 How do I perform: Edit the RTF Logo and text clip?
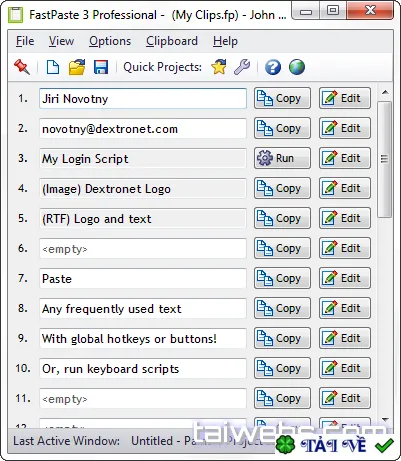pyautogui.click(x=345, y=218)
